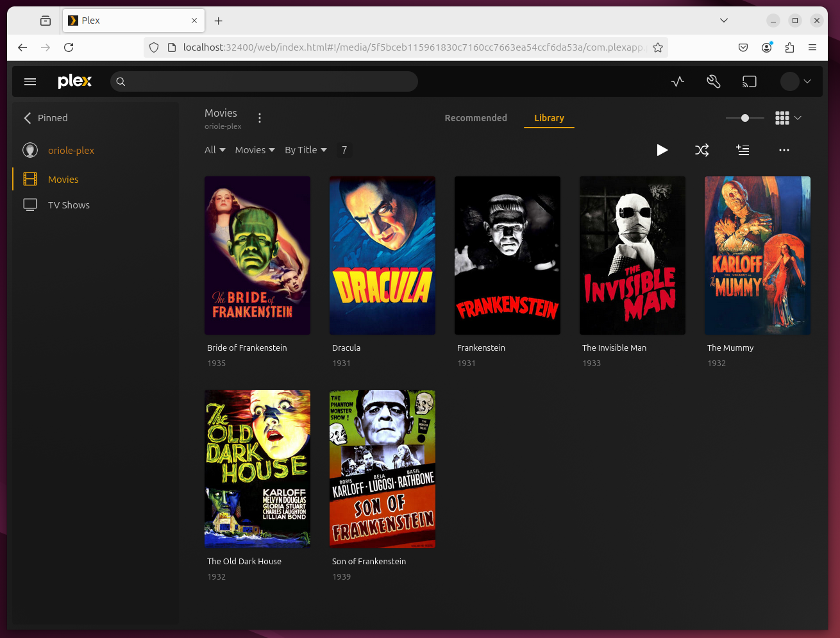Screen dimensions: 840x638
Task: Open Bride of Frankenstein poster
Action: [257, 255]
